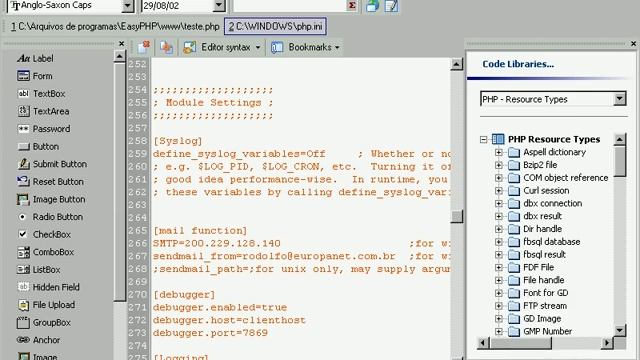The image size is (640, 360).
Task: Select the dbx result tree item
Action: [x=542, y=216]
